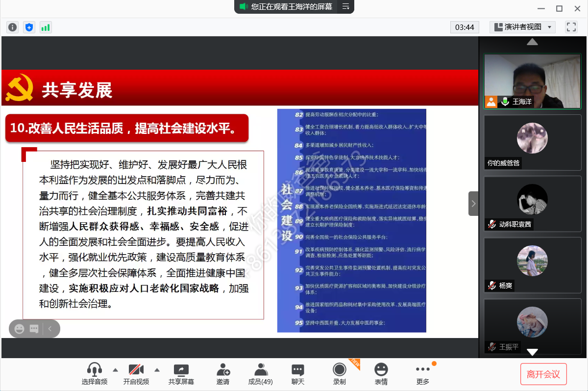Click muted mic icon for 王振平
Viewport: 588px width, 391px height.
point(492,347)
